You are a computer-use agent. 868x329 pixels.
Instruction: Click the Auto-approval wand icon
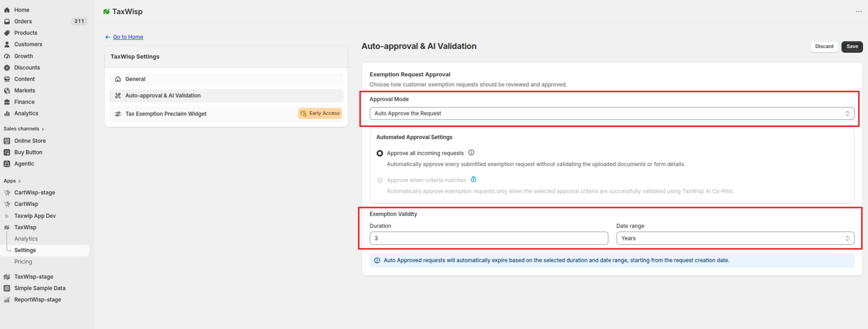118,96
